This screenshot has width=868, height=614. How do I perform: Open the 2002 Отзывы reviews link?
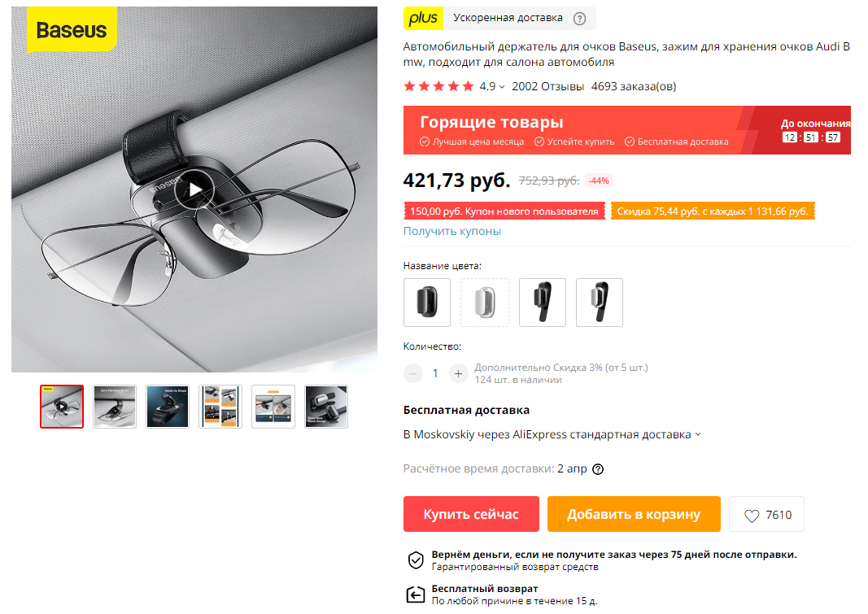point(547,86)
